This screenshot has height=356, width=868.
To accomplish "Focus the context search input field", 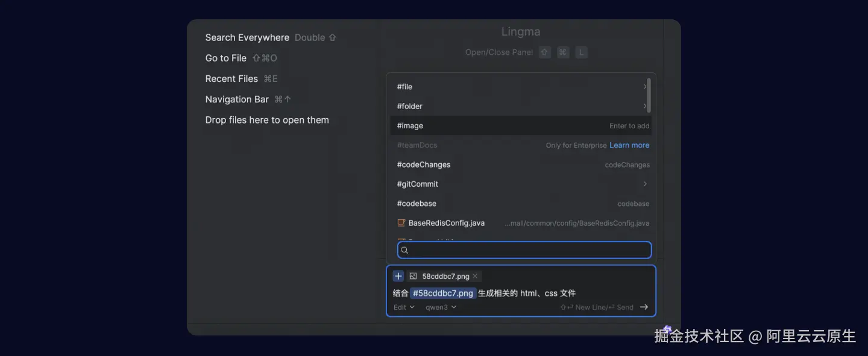I will 524,250.
